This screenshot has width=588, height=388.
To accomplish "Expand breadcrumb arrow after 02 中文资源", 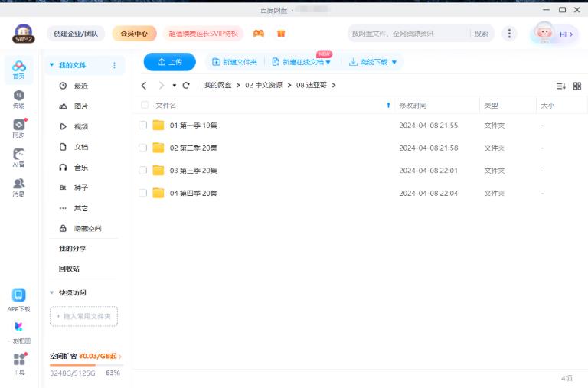I will click(289, 86).
